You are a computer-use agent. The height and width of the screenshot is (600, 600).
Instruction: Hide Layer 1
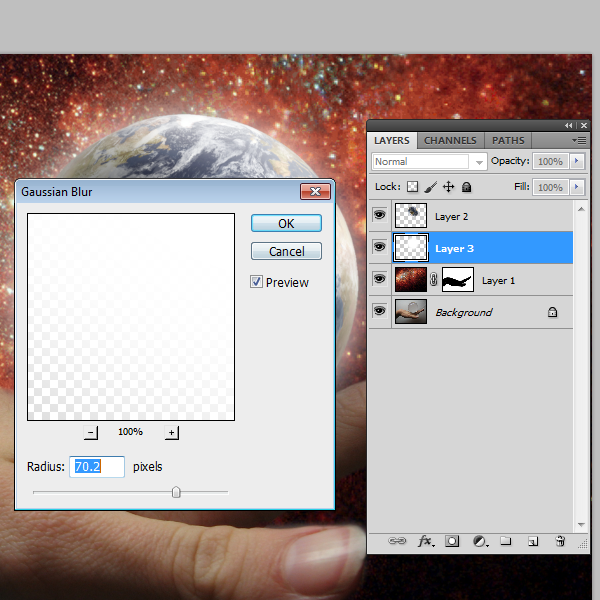coord(379,279)
